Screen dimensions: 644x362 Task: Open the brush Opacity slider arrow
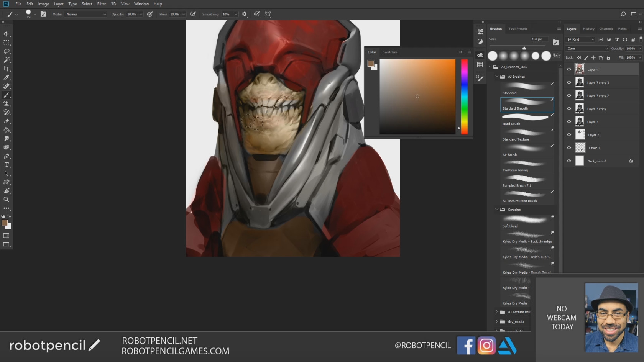pos(141,14)
